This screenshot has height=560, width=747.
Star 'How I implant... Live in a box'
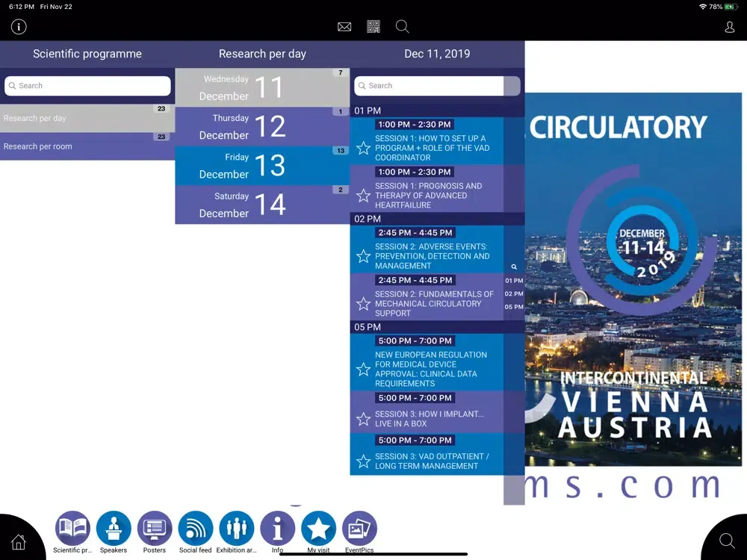pyautogui.click(x=364, y=419)
